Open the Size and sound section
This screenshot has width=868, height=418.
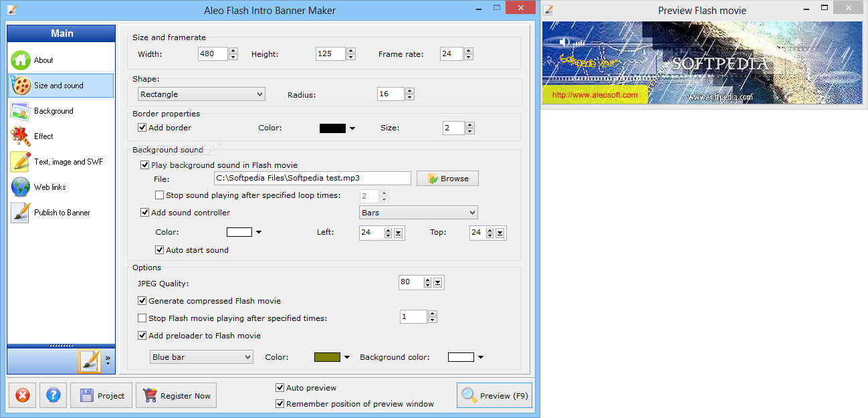[61, 86]
